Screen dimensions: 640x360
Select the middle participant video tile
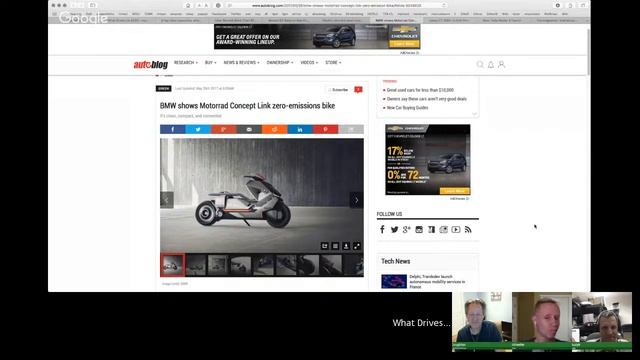(542, 321)
